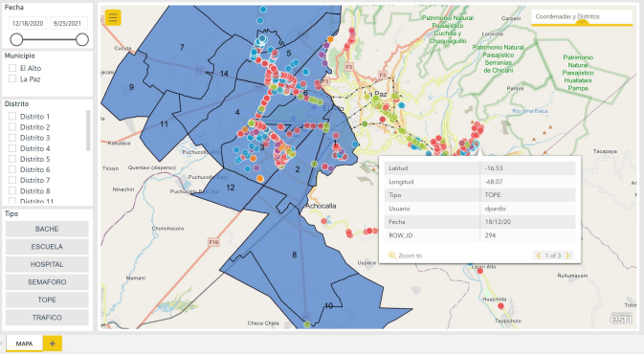Screen dimensions: 644x354
Task: Go to previous popup record arrow
Action: [x=538, y=255]
